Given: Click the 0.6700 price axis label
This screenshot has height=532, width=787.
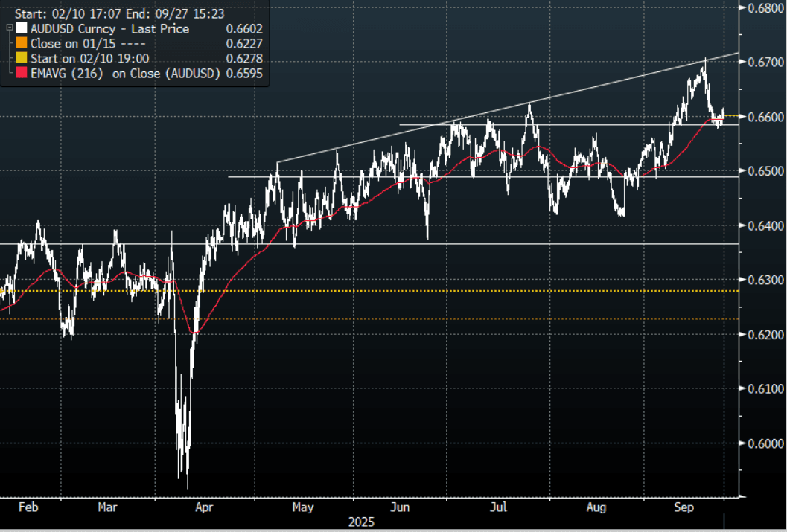Looking at the screenshot, I should pos(763,62).
